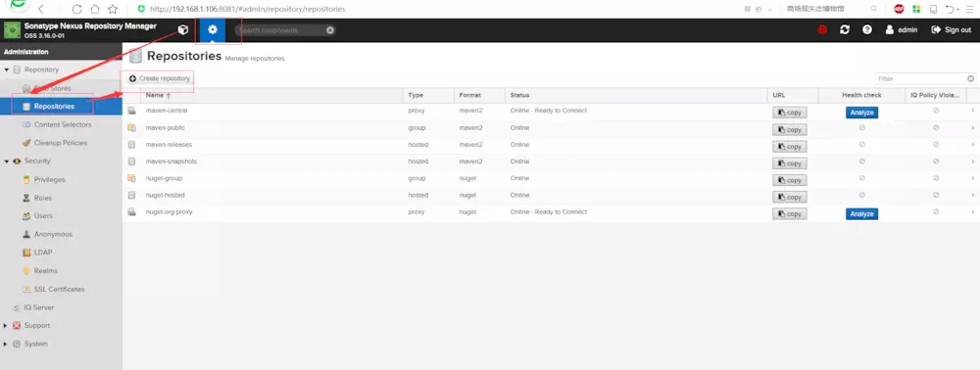Analyze maven-central health check

[861, 113]
